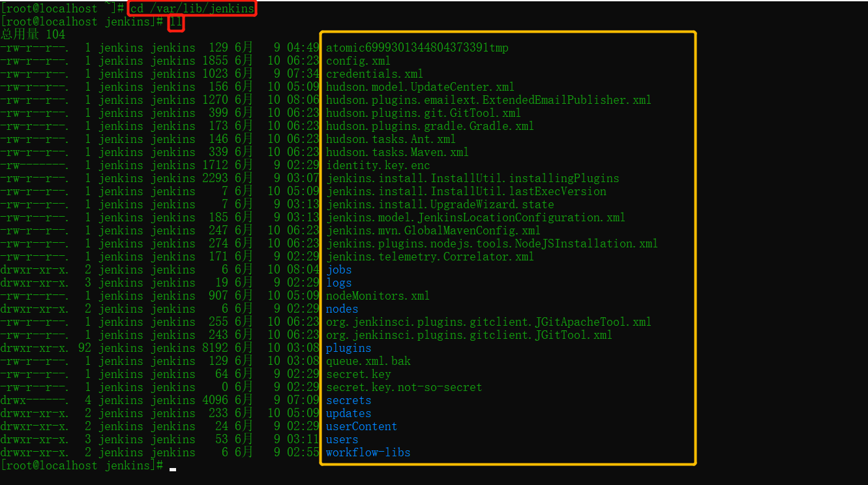The width and height of the screenshot is (868, 485).
Task: Click the logs directory name
Action: [339, 283]
